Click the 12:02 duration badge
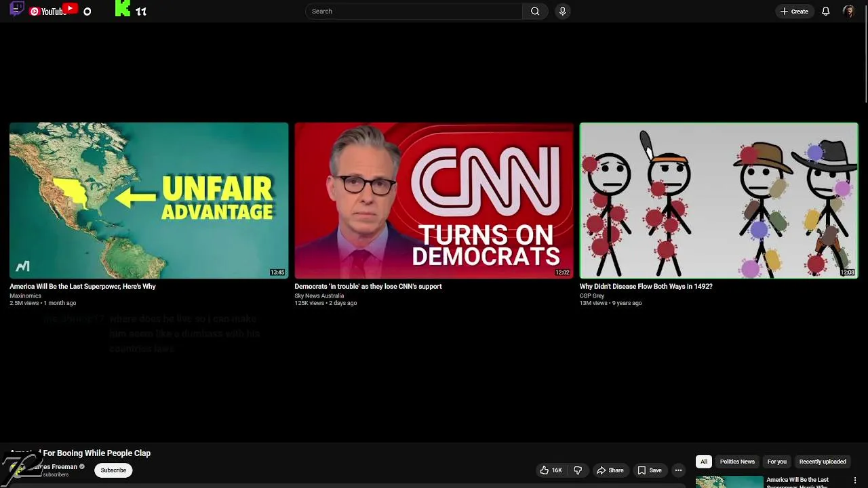This screenshot has width=868, height=488. point(562,272)
